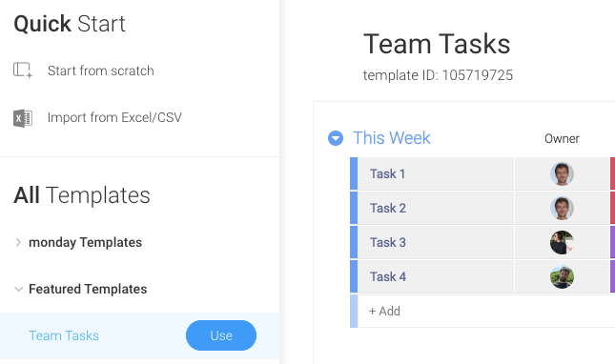
Task: Click the Start from scratch board icon
Action: coord(22,71)
